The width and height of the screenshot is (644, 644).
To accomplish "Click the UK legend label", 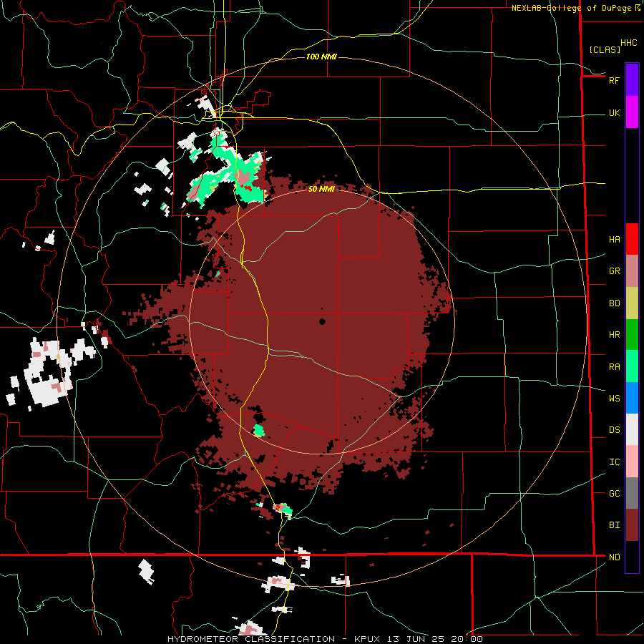I will 614,113.
